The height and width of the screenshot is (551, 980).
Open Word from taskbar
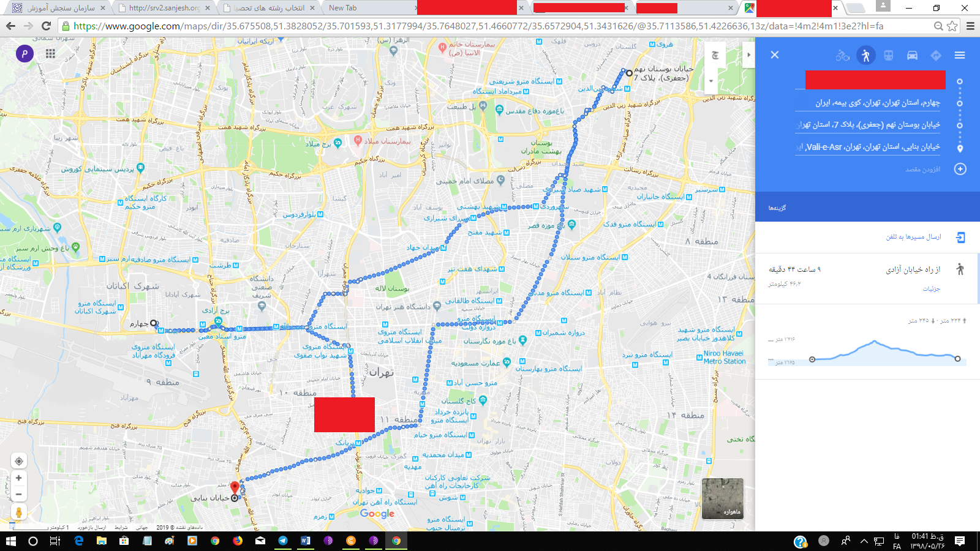[x=305, y=541]
